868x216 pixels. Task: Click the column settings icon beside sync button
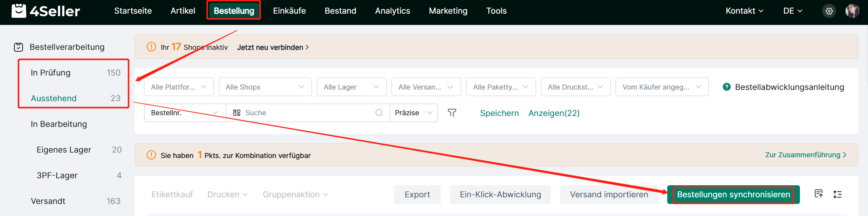pos(819,194)
